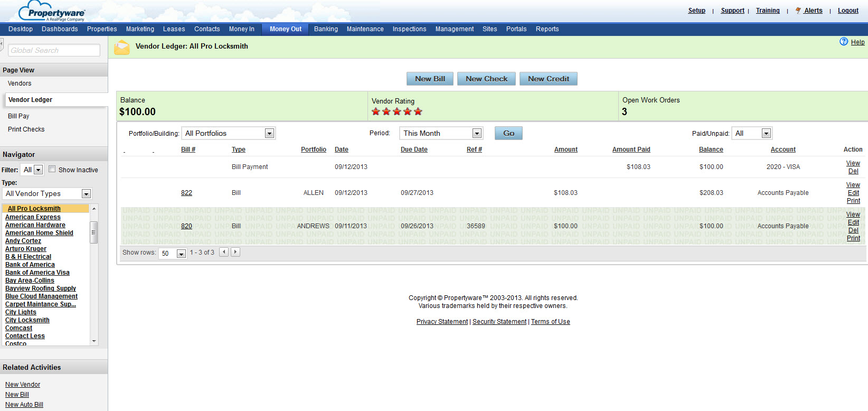Click the New Check button
Viewport: 868px width, 411px height.
point(486,79)
